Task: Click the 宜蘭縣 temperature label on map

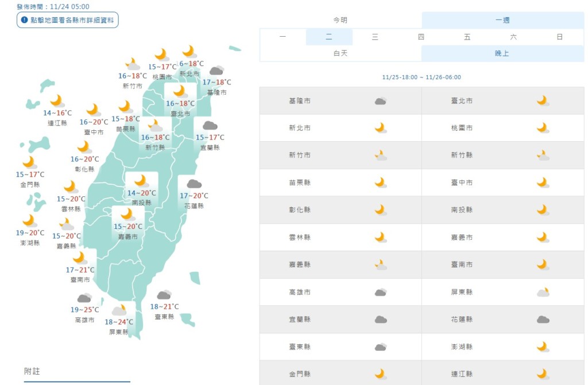Action: (x=210, y=138)
